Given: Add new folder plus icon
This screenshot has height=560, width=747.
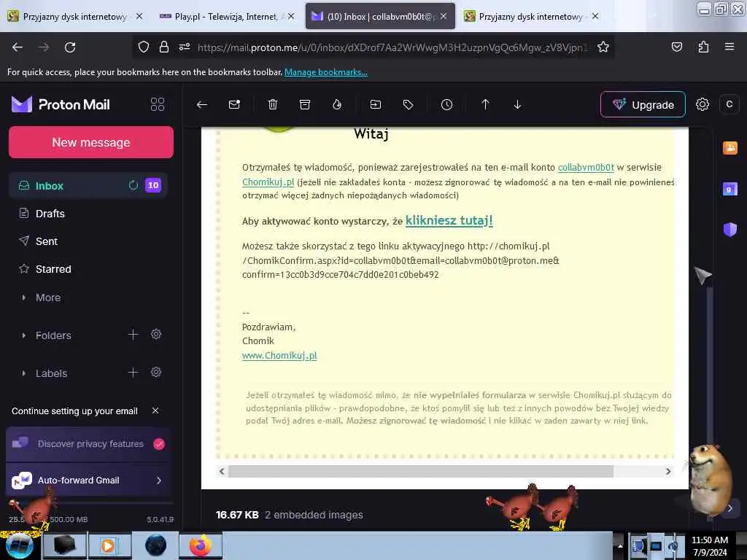Looking at the screenshot, I should 133,335.
